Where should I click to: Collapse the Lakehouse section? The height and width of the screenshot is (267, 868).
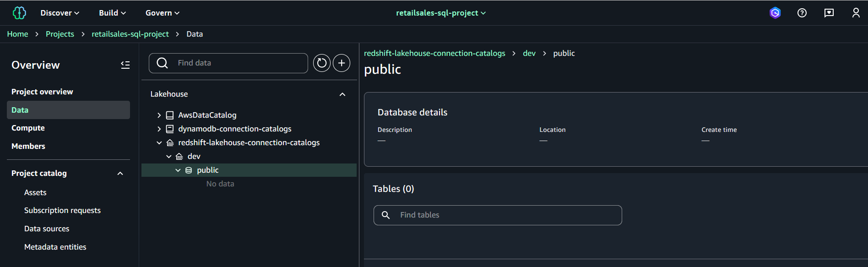tap(342, 94)
